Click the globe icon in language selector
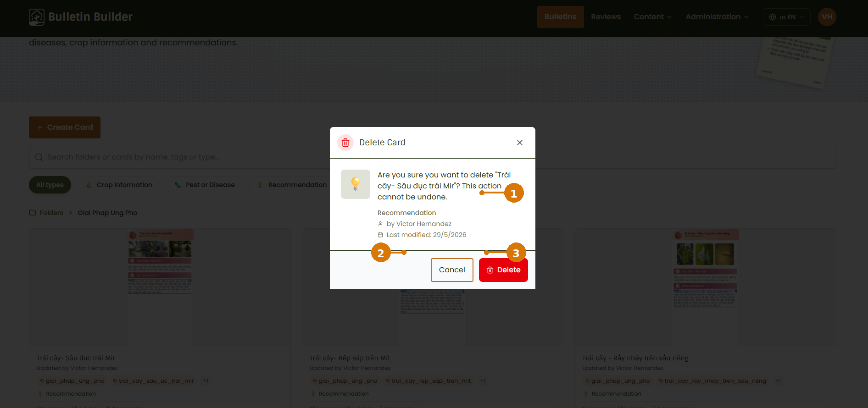Image resolution: width=868 pixels, height=408 pixels. pos(773,17)
